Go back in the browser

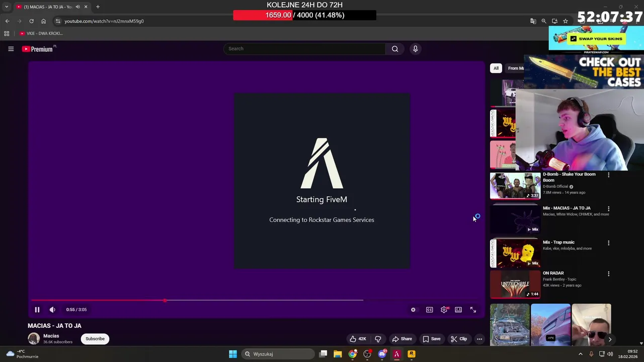click(7, 21)
